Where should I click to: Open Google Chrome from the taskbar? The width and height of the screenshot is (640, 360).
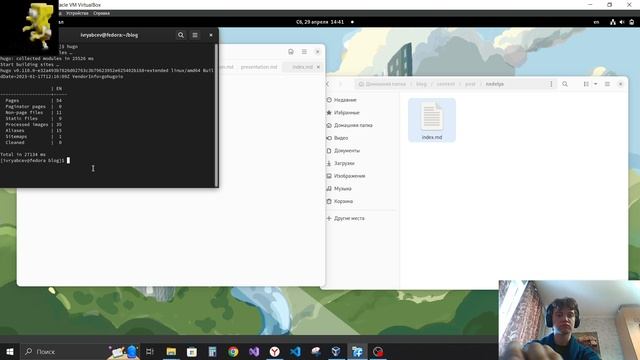pos(233,351)
